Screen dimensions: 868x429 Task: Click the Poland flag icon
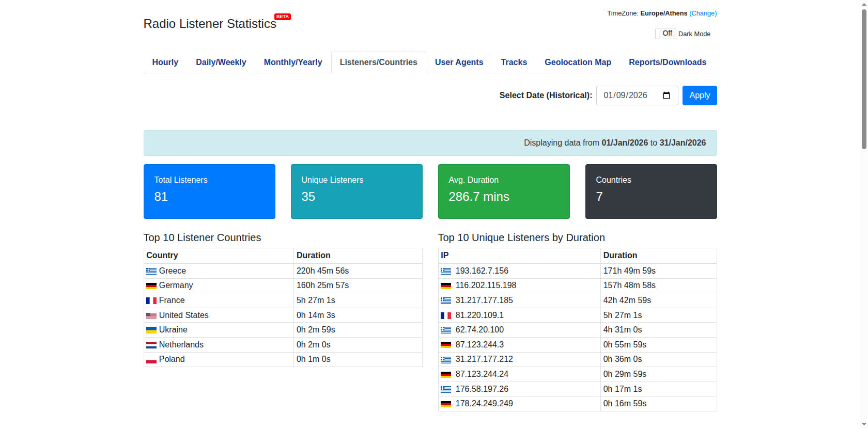(151, 359)
